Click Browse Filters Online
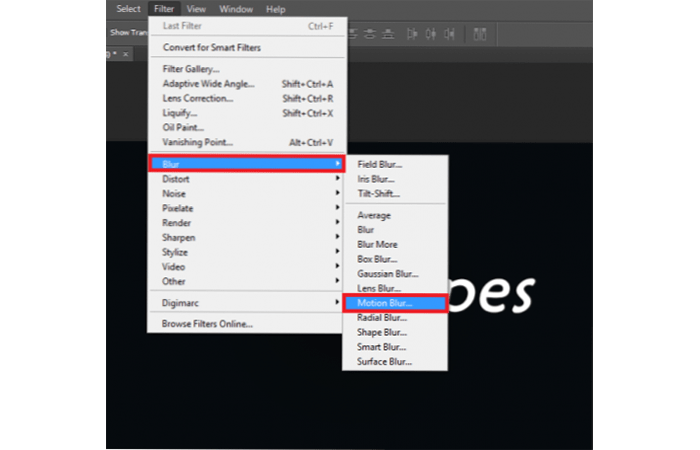The width and height of the screenshot is (700, 450). 208,324
